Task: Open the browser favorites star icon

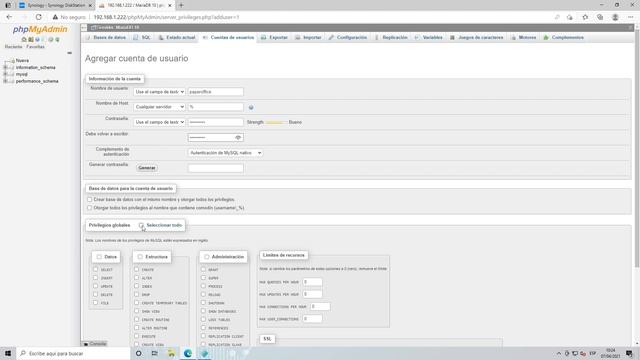Action: coord(585,17)
